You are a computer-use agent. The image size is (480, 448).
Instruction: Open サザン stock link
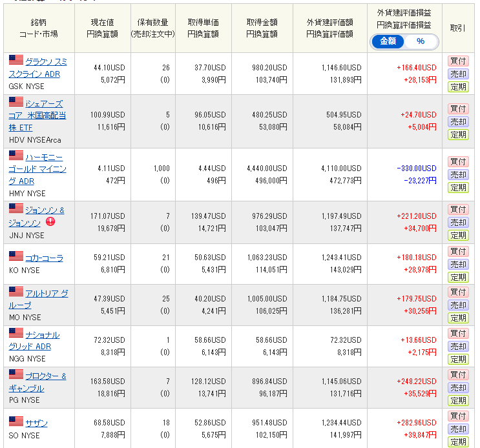36,423
